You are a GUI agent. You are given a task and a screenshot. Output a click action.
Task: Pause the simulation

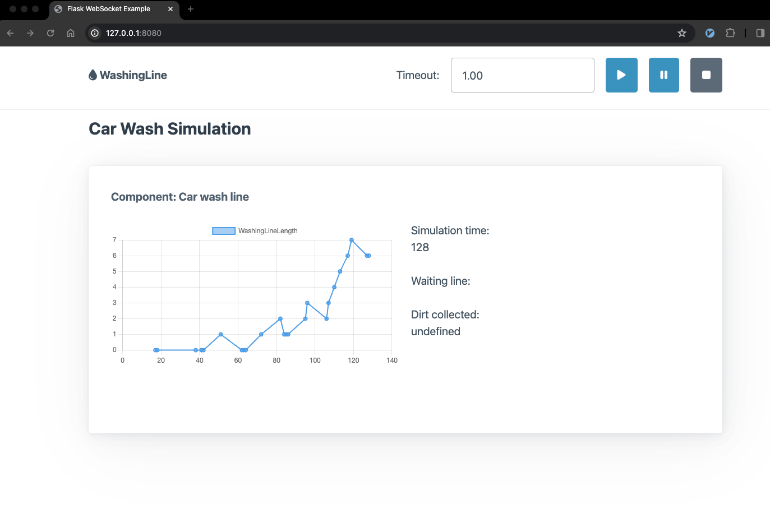[x=664, y=75]
